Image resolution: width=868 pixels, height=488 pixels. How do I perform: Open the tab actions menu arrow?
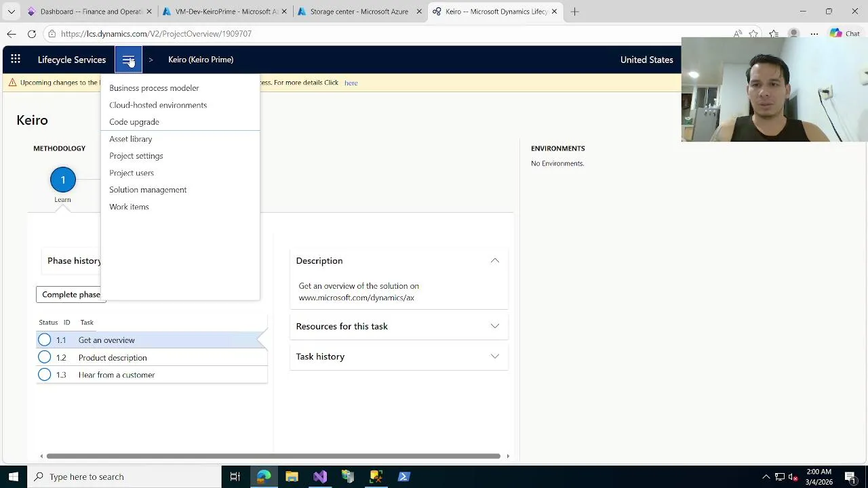(11, 12)
